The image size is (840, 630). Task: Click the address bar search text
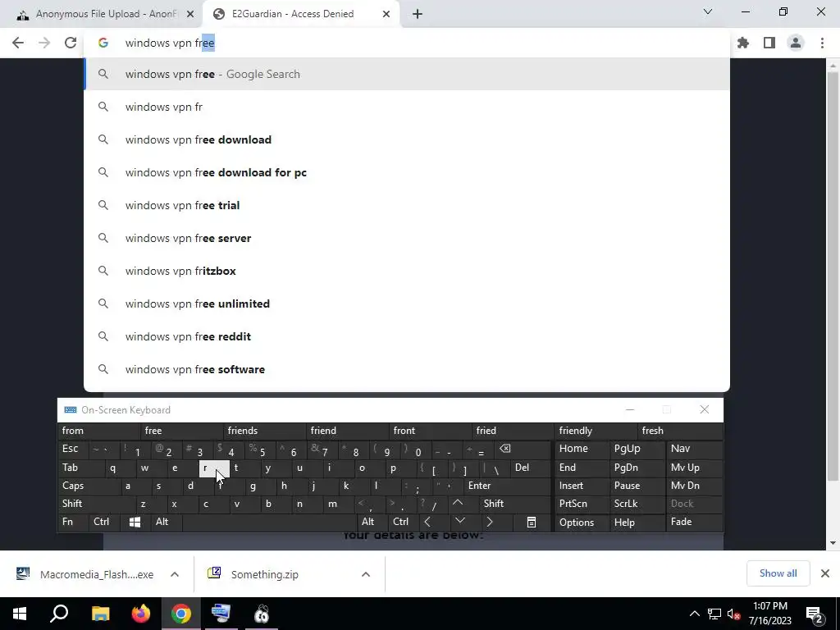coord(170,43)
